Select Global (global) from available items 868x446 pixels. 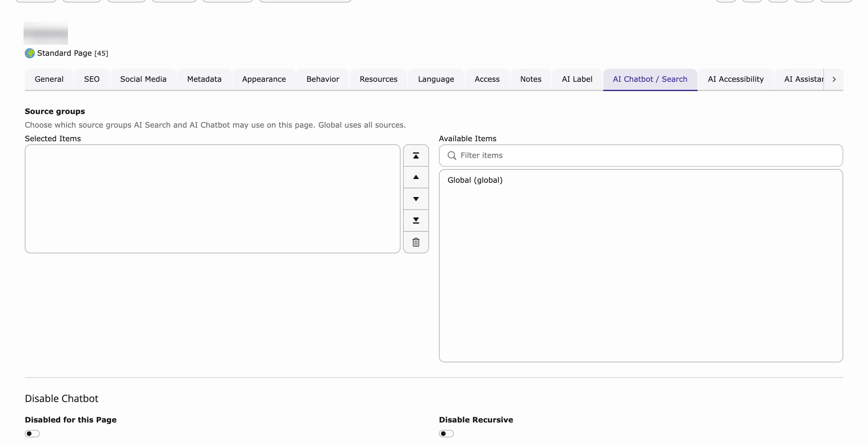(x=475, y=180)
